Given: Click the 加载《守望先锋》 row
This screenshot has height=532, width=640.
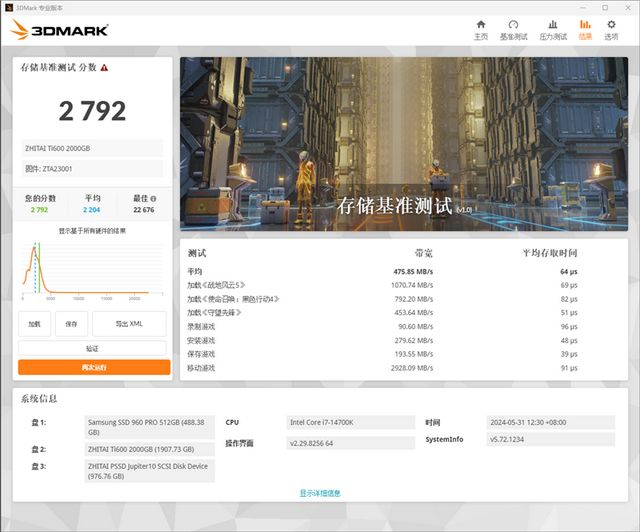Looking at the screenshot, I should click(382, 313).
